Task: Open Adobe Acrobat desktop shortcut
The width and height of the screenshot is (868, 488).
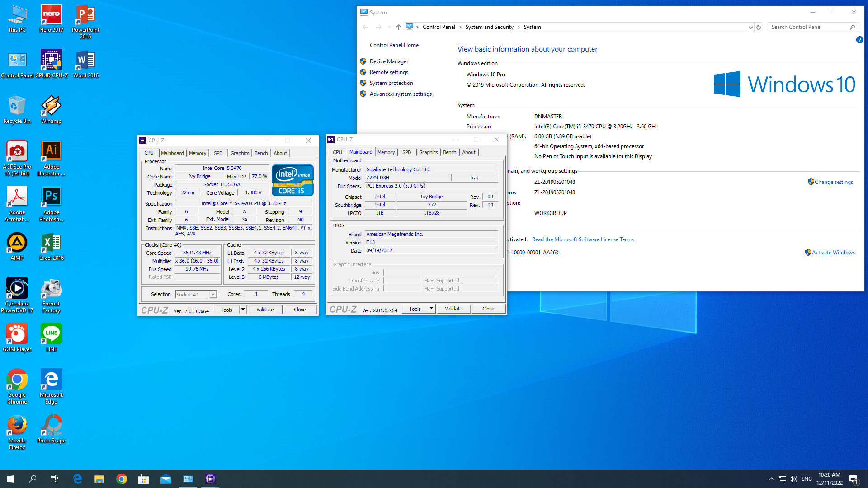Action: point(17,204)
